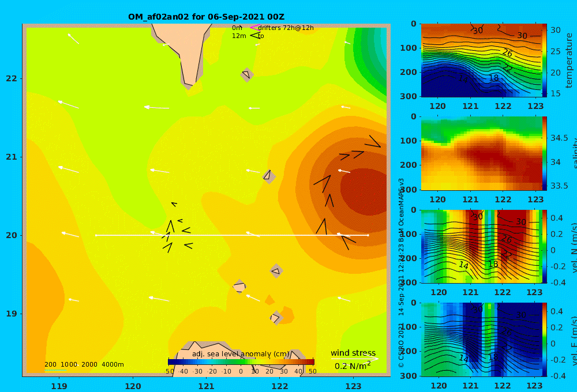Click the white transect line at 20N
The width and height of the screenshot is (577, 392).
(x=232, y=235)
